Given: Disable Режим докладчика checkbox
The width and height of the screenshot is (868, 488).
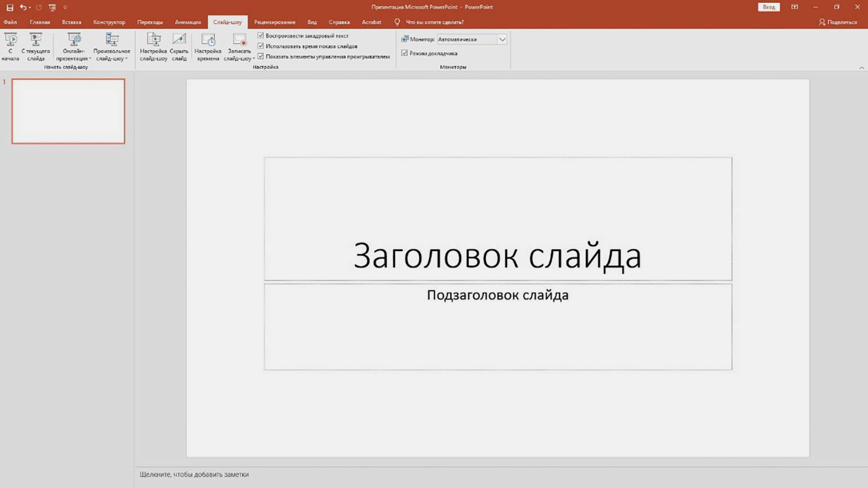Looking at the screenshot, I should coord(404,53).
